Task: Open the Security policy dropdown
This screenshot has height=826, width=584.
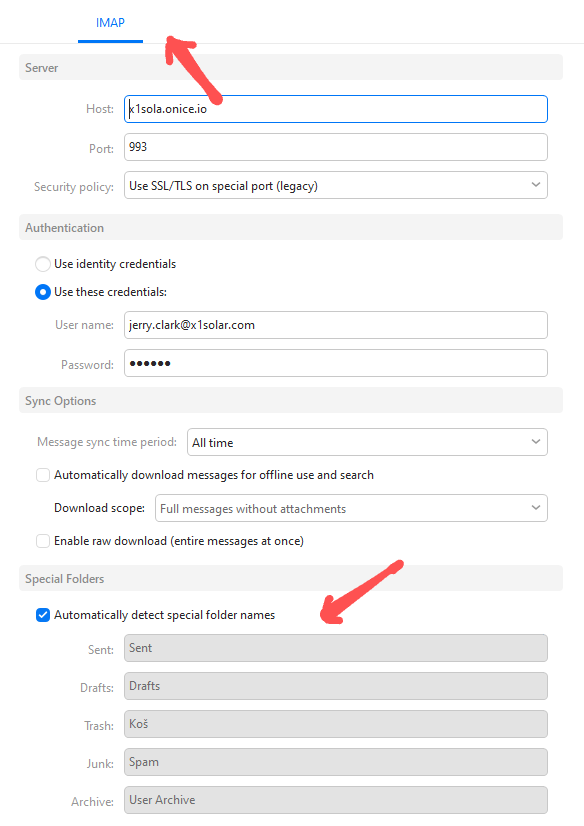Action: click(x=336, y=185)
